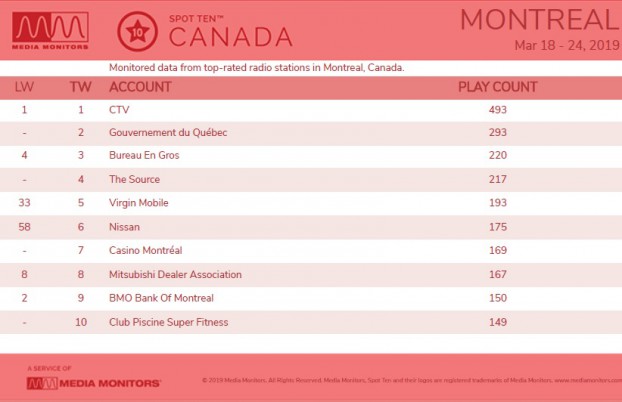Select the Gouvernement du Québec row

click(311, 133)
